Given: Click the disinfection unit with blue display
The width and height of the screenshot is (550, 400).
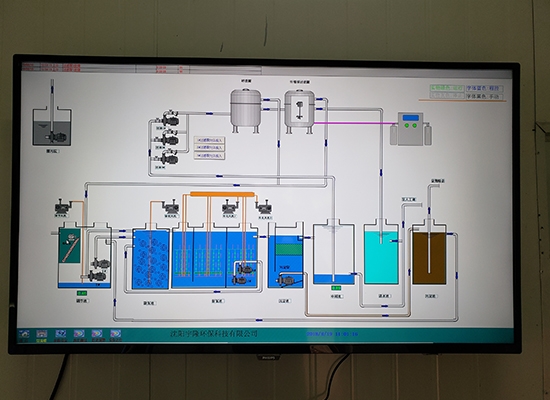Looking at the screenshot, I should (411, 129).
